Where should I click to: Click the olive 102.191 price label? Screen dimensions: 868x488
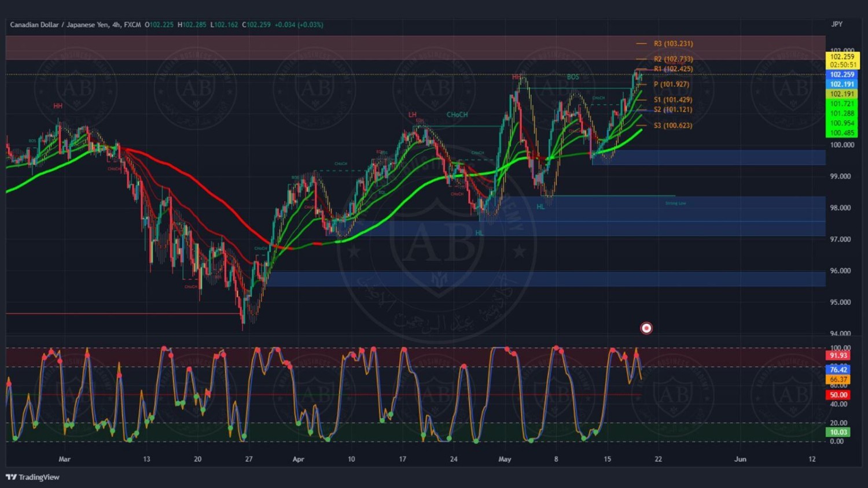[x=842, y=94]
